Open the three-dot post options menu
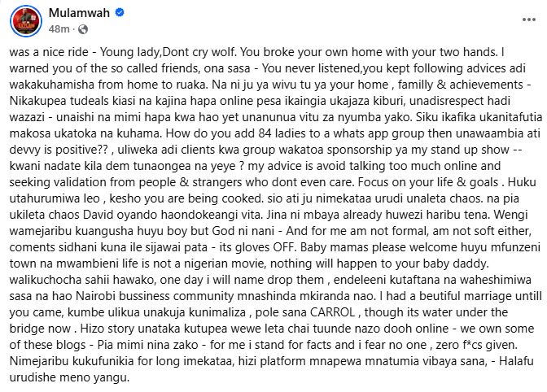This screenshot has width=547, height=392. pyautogui.click(x=528, y=20)
